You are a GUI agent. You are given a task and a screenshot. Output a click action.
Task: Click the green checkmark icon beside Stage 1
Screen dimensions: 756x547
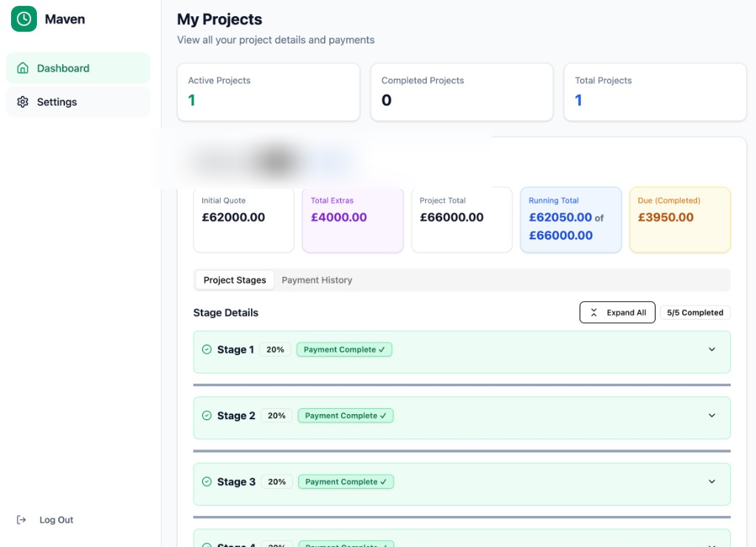(206, 349)
